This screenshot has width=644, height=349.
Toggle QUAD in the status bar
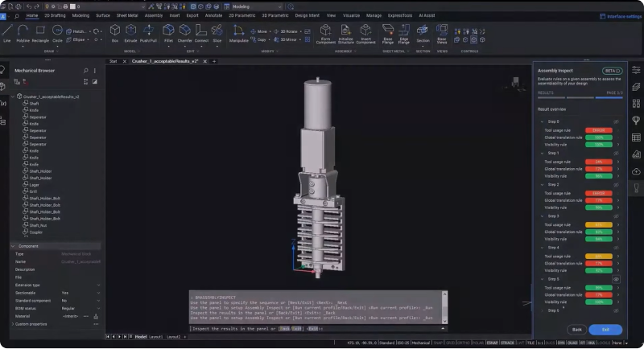[572, 343]
